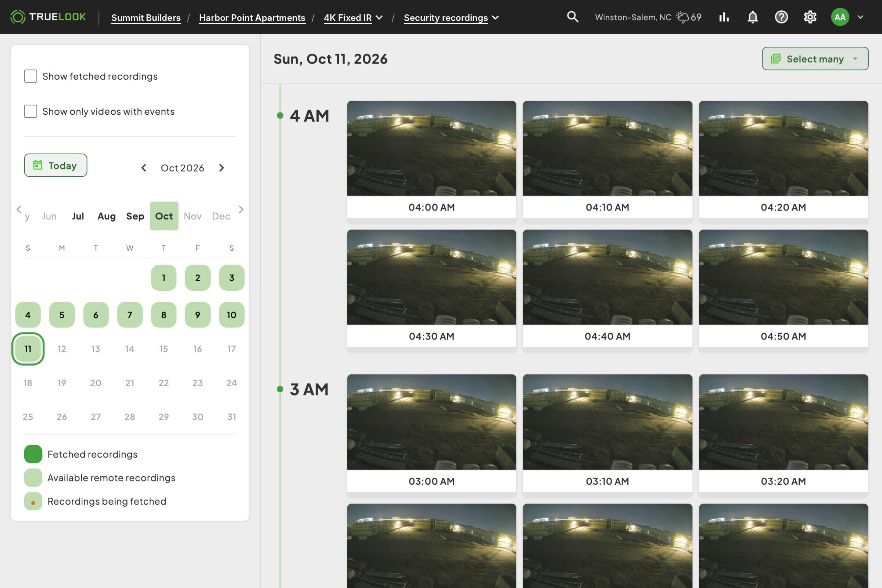The image size is (882, 588).
Task: Click the Sun, Oct 11, 2026 heading
Action: click(x=330, y=59)
